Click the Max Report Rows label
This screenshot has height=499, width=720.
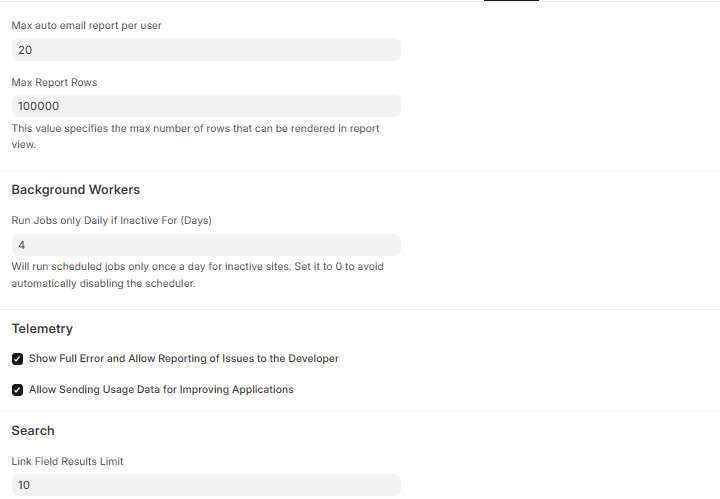click(x=54, y=82)
